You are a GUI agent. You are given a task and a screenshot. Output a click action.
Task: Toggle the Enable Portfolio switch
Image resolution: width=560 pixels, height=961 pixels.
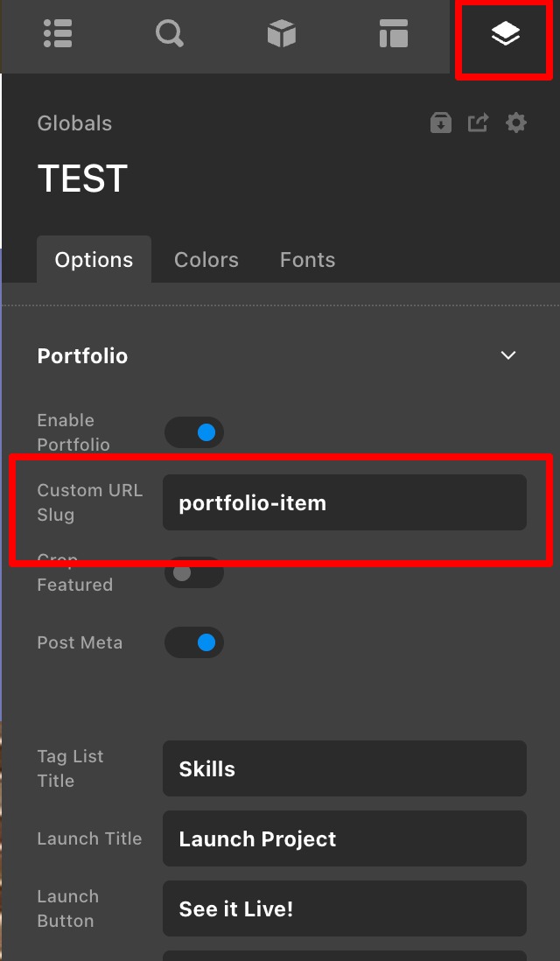click(x=194, y=432)
